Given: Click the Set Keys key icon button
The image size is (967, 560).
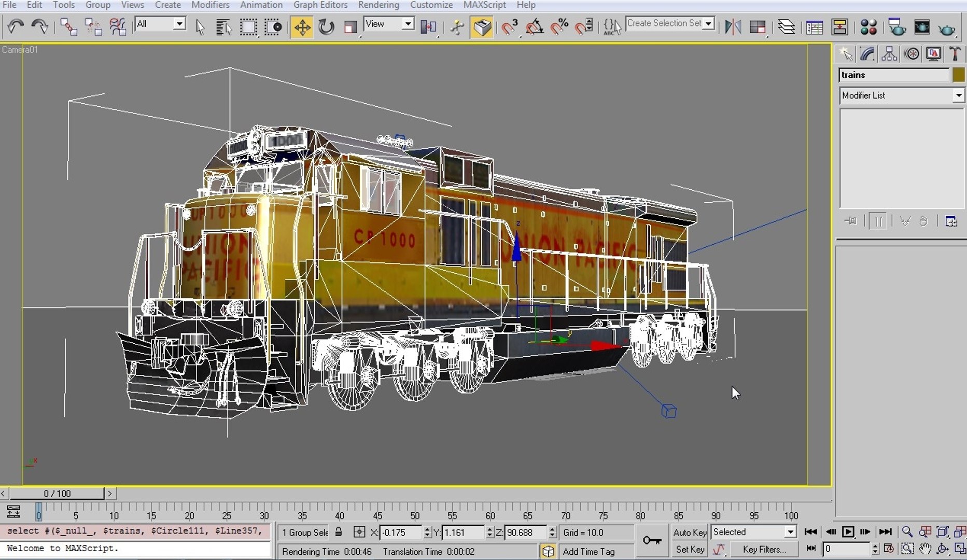Looking at the screenshot, I should pyautogui.click(x=652, y=541).
